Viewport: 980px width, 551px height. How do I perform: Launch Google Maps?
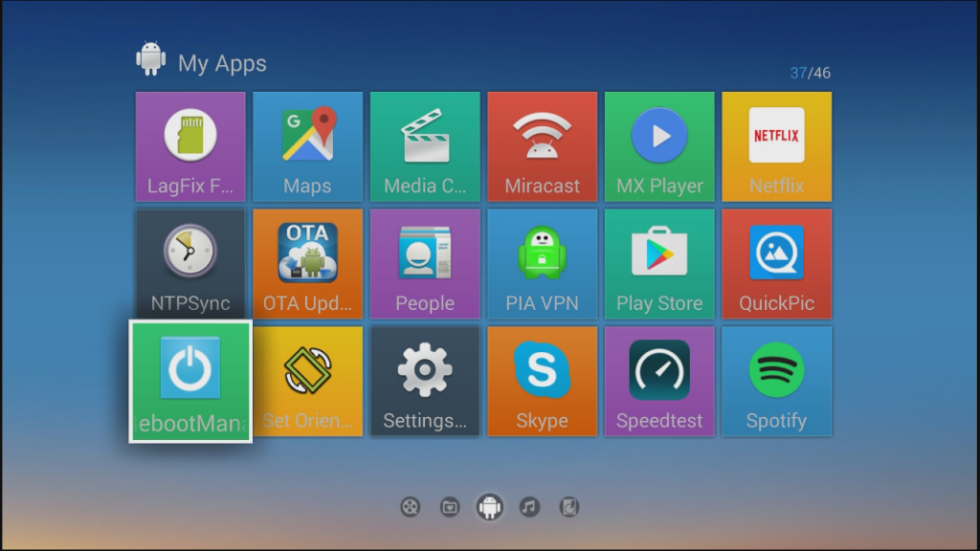[x=307, y=146]
